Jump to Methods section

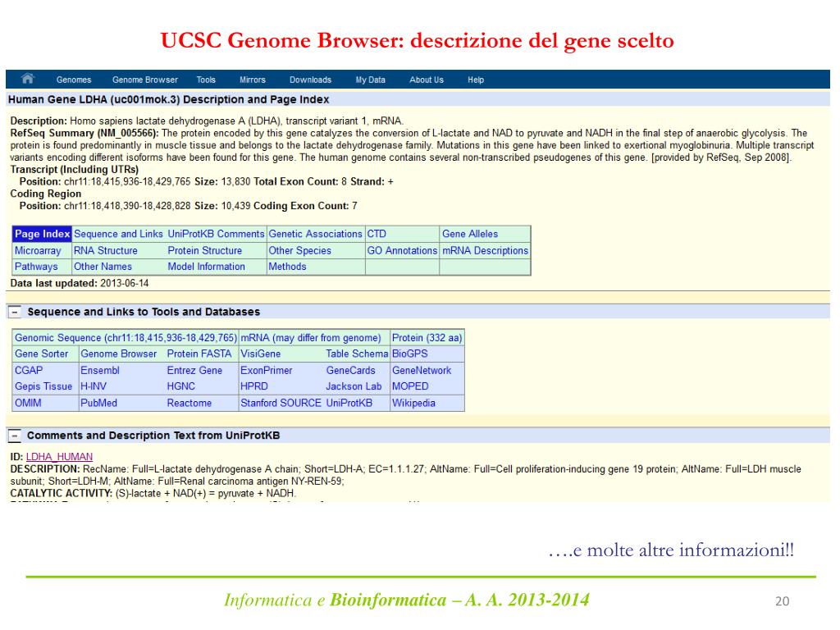[287, 267]
